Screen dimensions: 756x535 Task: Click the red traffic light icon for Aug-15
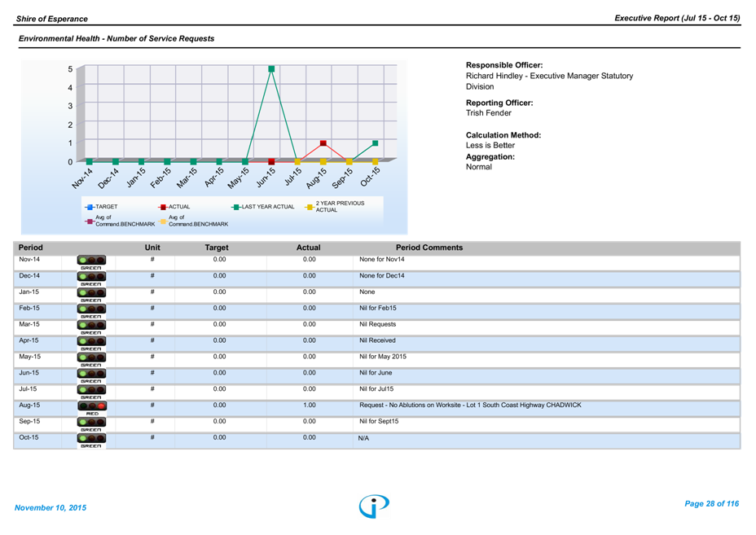click(92, 407)
